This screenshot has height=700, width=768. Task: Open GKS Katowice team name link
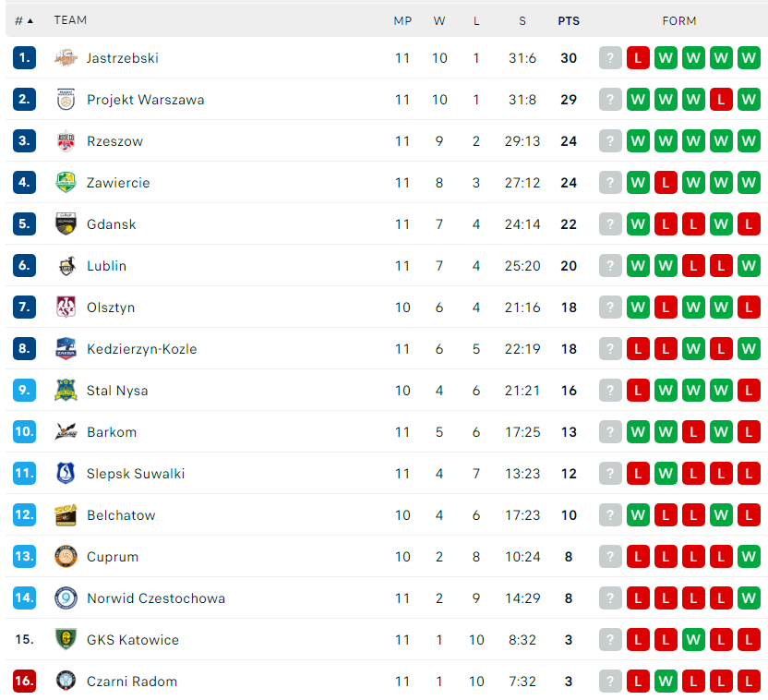pyautogui.click(x=133, y=640)
